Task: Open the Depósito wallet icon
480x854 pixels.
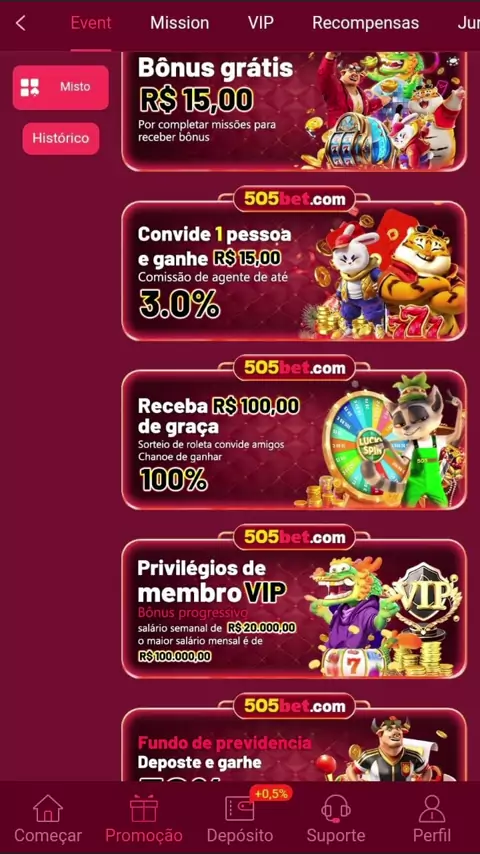Action: [240, 808]
